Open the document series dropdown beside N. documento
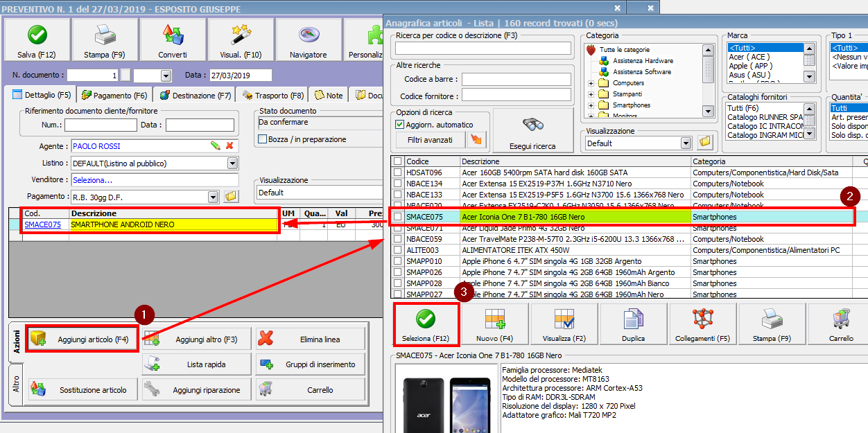The height and width of the screenshot is (433, 868). click(x=166, y=76)
